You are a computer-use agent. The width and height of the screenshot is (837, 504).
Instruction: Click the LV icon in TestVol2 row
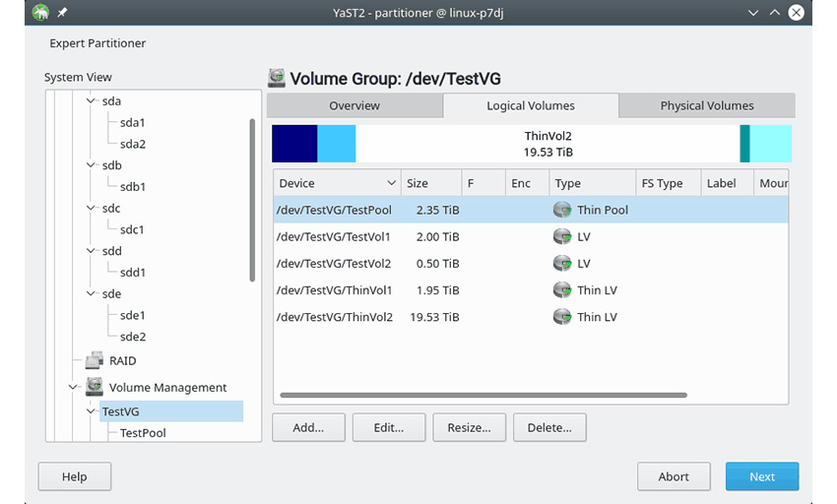pyautogui.click(x=562, y=264)
